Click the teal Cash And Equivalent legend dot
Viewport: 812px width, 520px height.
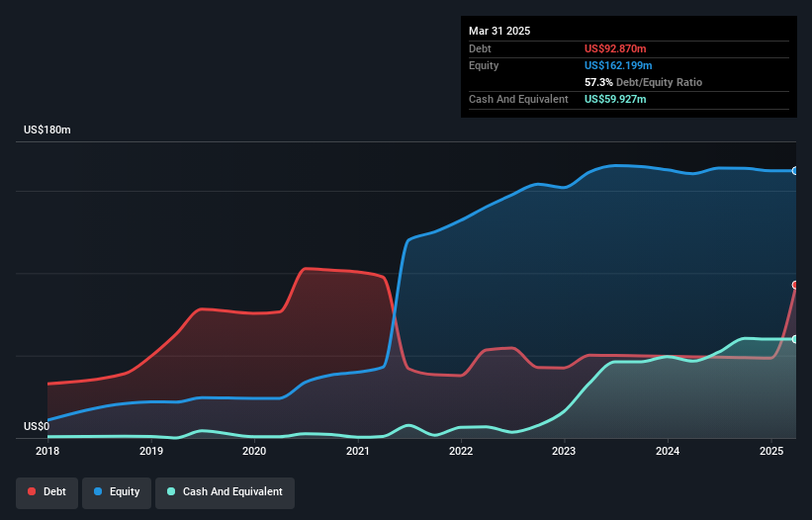click(171, 491)
